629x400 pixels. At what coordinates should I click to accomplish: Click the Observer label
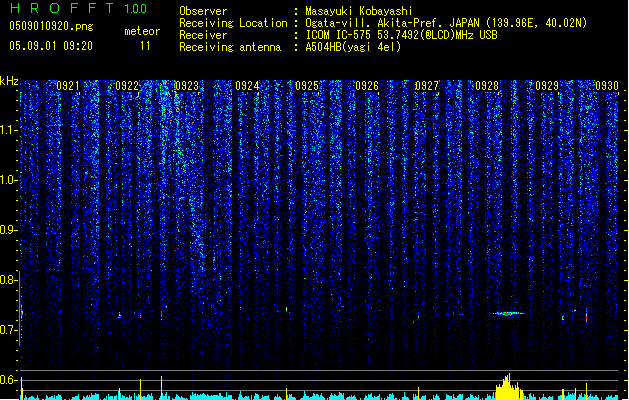[203, 11]
